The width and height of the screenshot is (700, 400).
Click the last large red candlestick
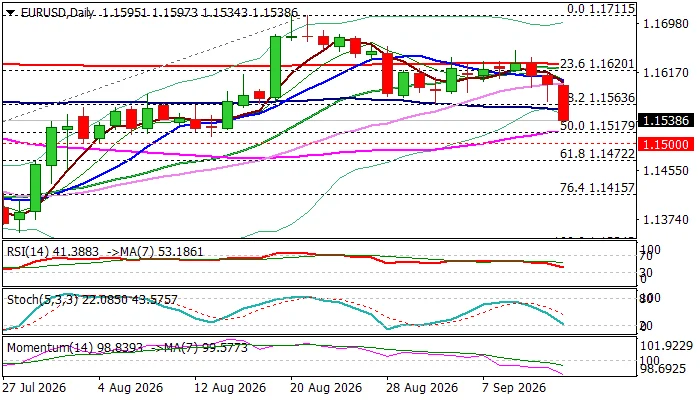[x=563, y=103]
